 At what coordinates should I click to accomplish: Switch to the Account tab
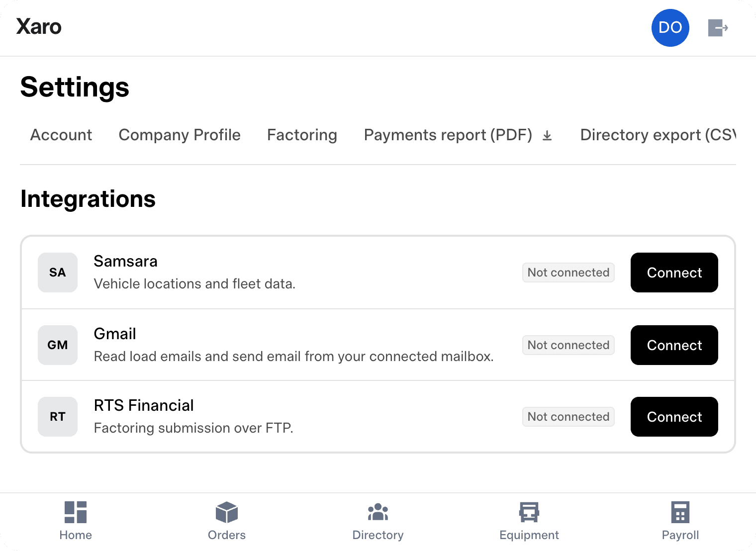click(x=61, y=135)
